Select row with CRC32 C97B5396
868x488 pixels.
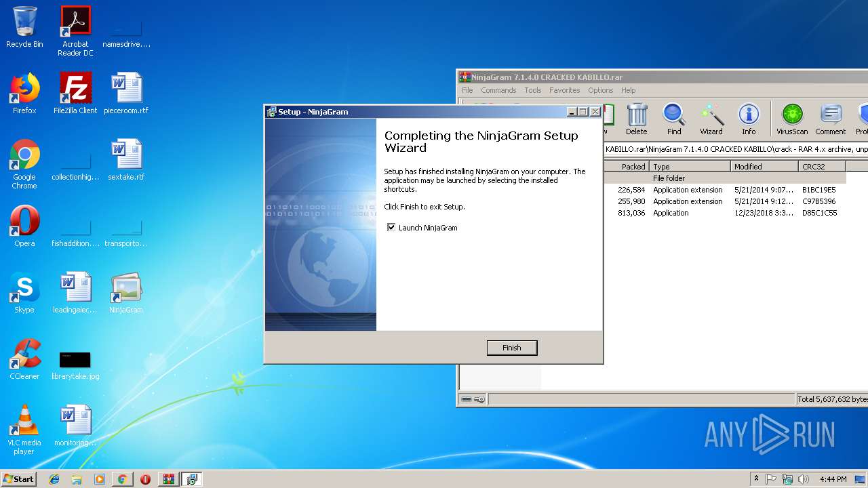pyautogui.click(x=724, y=201)
